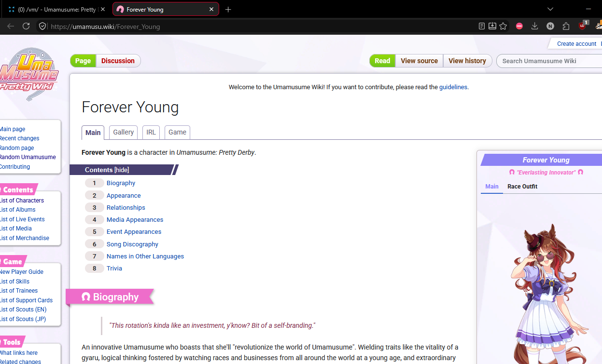Jump to Song Discography in contents

click(132, 244)
